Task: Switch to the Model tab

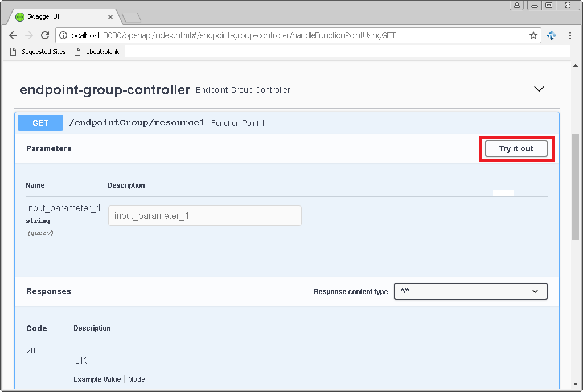Action: pos(138,379)
